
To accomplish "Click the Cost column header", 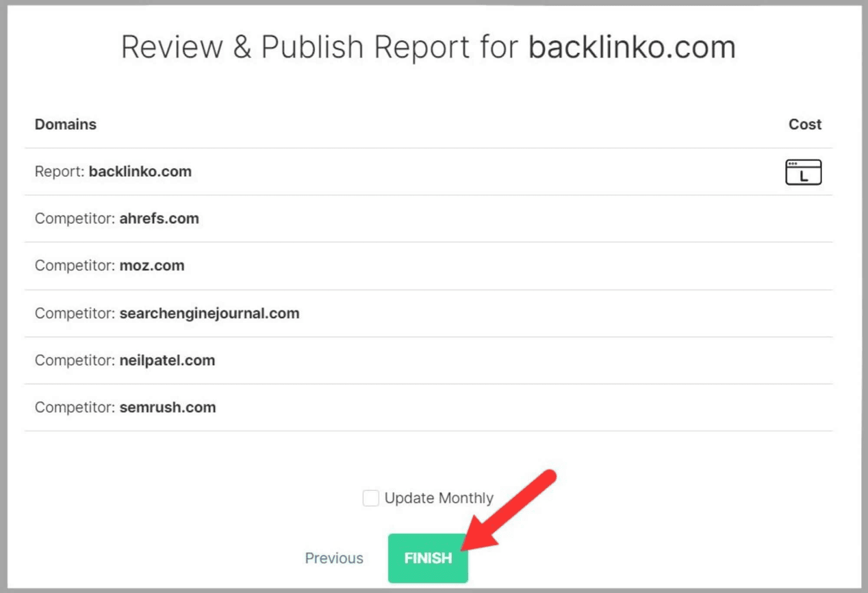I will (805, 124).
